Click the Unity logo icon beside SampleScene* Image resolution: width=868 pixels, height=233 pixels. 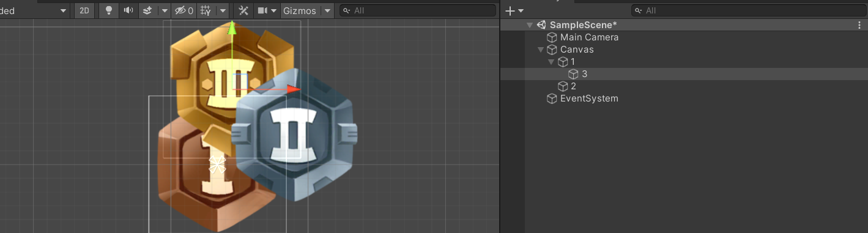[541, 25]
